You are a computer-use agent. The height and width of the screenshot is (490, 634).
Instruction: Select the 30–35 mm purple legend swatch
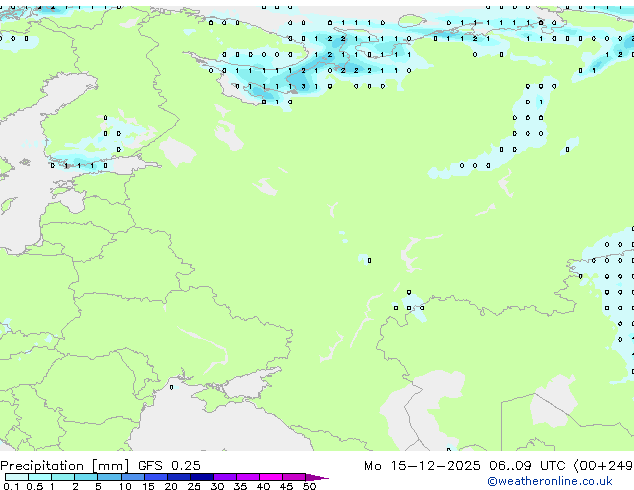pyautogui.click(x=225, y=477)
